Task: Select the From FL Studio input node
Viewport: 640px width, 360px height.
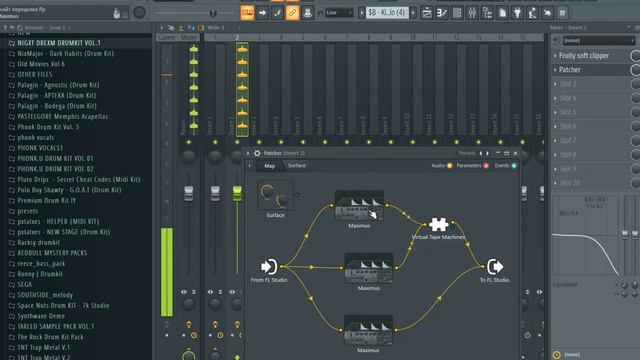Action: pos(269,267)
